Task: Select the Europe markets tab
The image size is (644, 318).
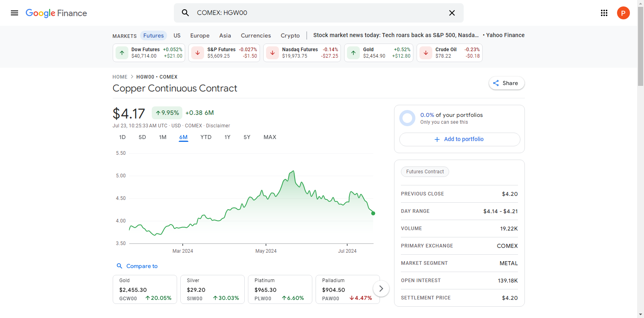Action: 200,35
